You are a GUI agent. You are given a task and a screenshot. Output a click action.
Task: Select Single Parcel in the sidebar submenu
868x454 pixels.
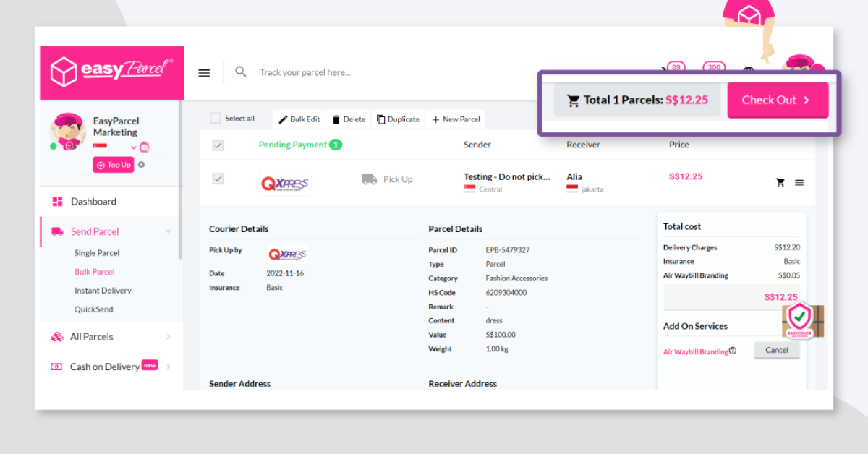pos(97,253)
